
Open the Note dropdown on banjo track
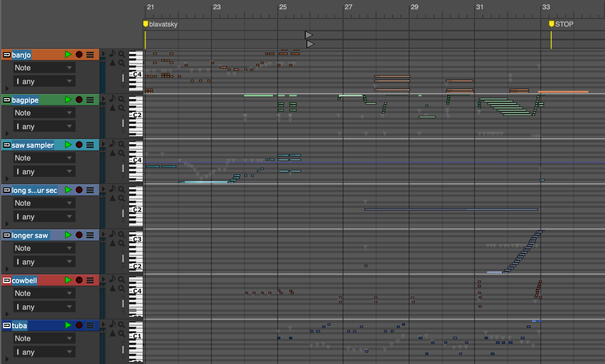[43, 68]
